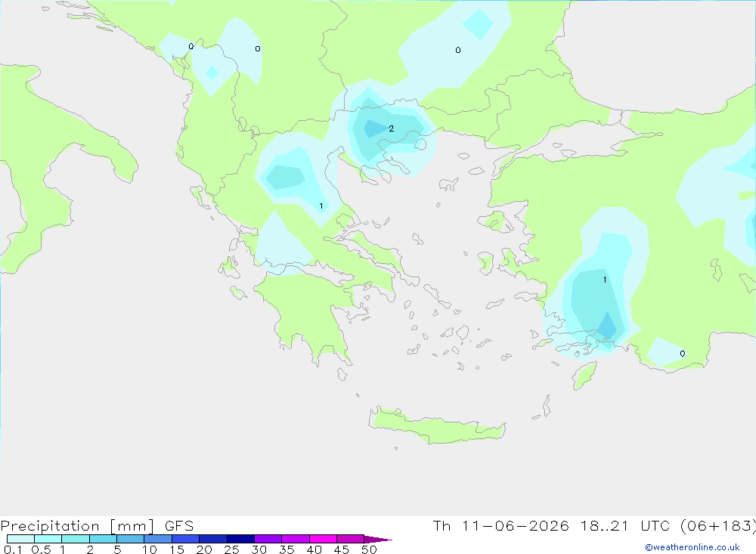Pick the legend swatch between 0.5 and 1
756x554 pixels.
[x=48, y=539]
